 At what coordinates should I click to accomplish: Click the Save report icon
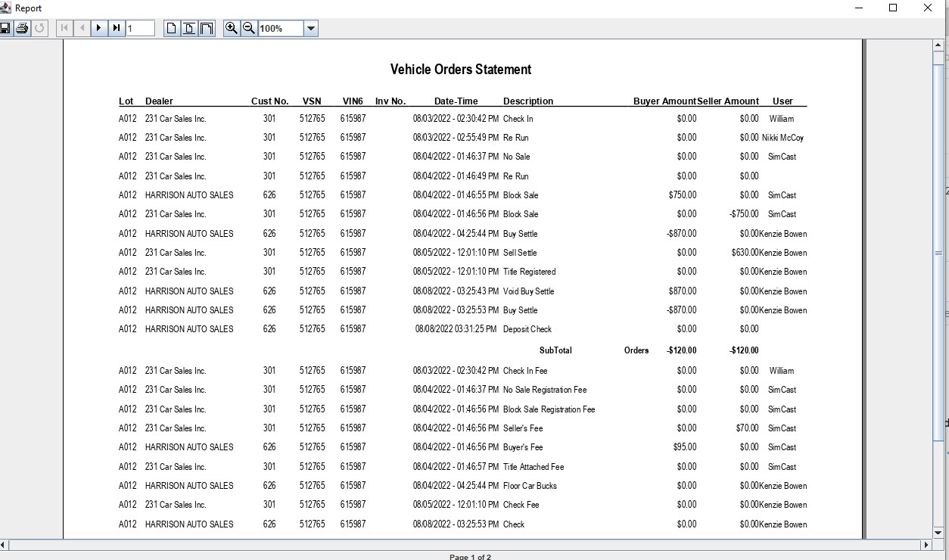coord(5,28)
